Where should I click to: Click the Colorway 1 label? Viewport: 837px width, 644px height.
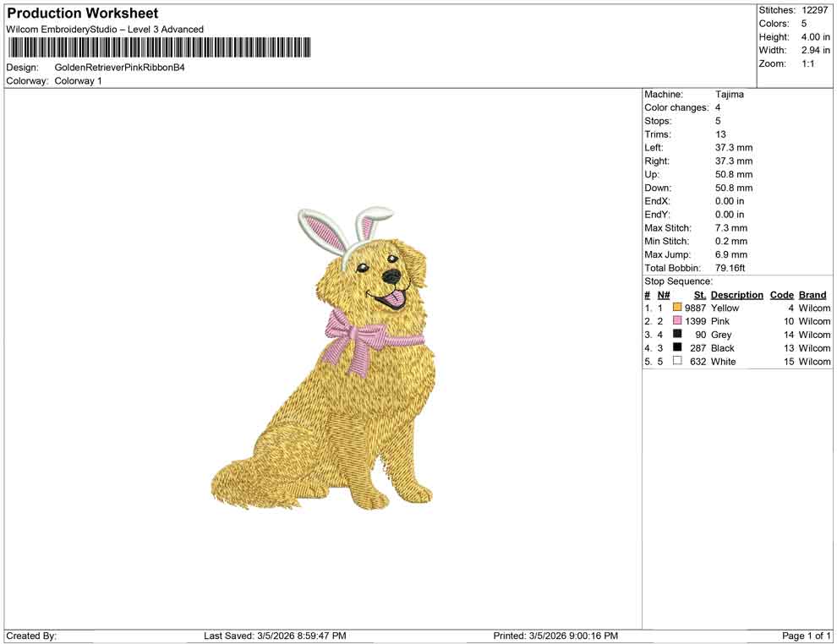click(77, 81)
